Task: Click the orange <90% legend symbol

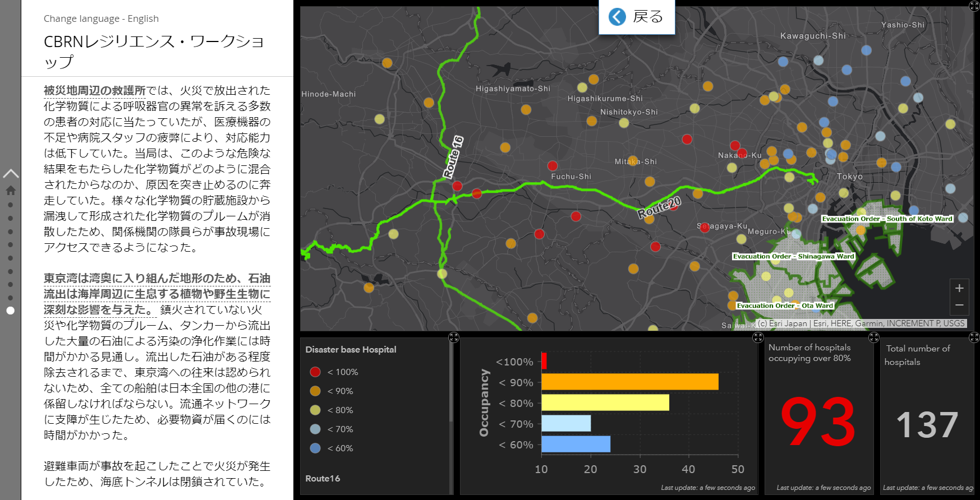Action: (x=315, y=391)
